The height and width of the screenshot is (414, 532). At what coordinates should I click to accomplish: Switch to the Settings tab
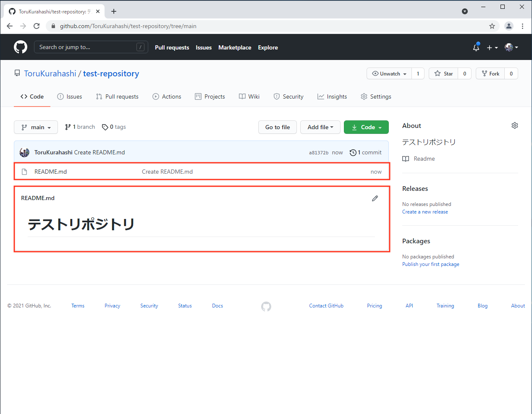[376, 96]
